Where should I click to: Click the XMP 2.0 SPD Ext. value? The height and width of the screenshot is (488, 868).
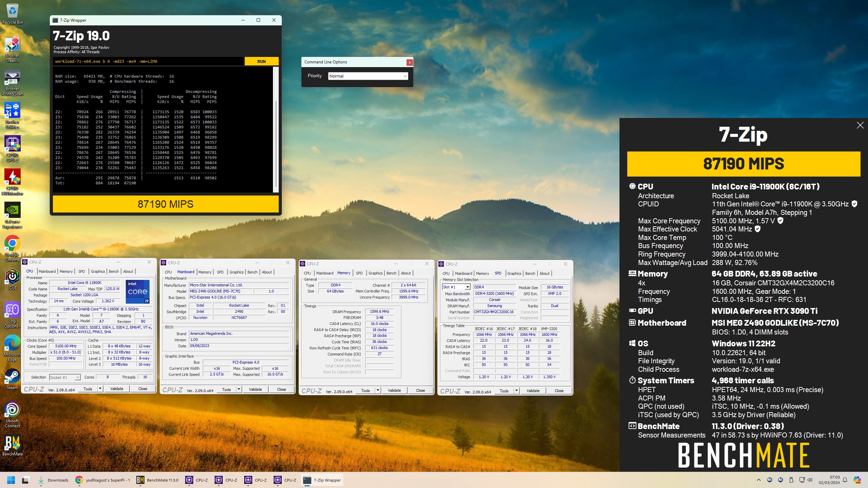click(554, 293)
